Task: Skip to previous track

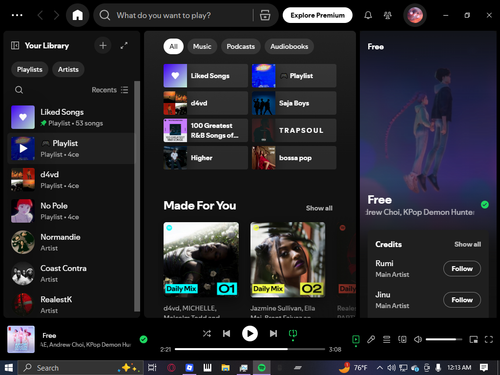Action: pos(227,333)
